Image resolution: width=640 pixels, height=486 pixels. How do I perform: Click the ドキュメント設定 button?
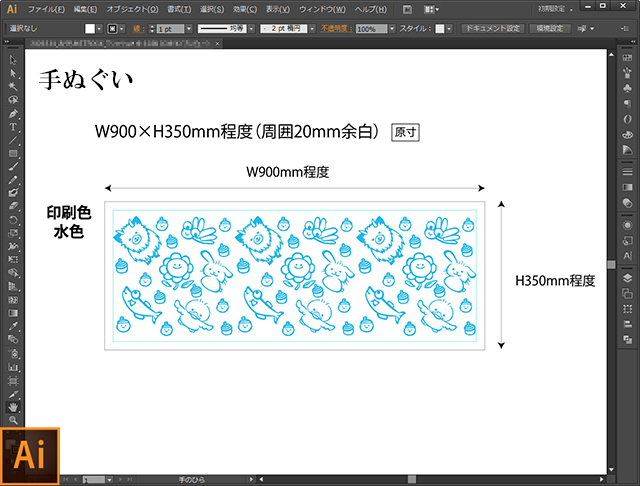tap(493, 29)
